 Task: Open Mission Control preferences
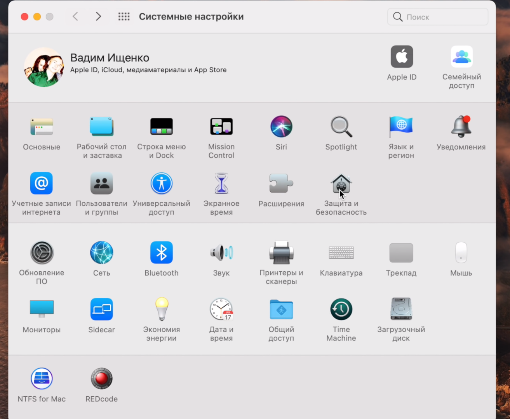[x=221, y=127]
